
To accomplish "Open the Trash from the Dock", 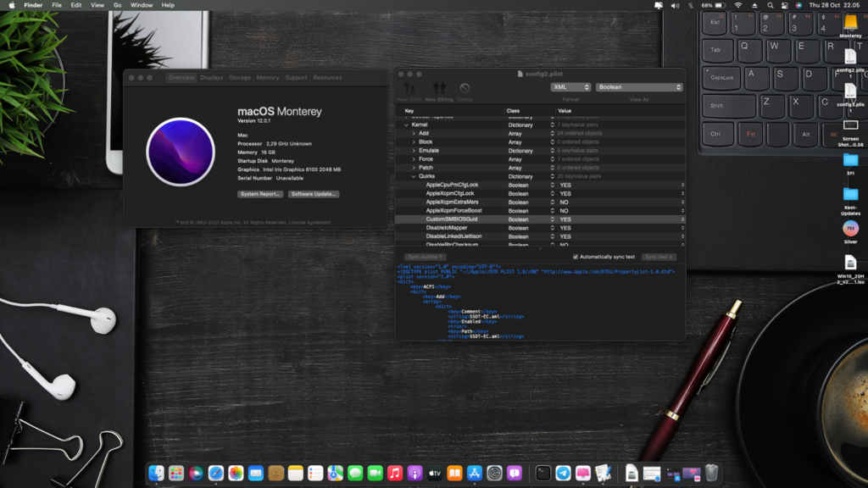I will tap(710, 474).
